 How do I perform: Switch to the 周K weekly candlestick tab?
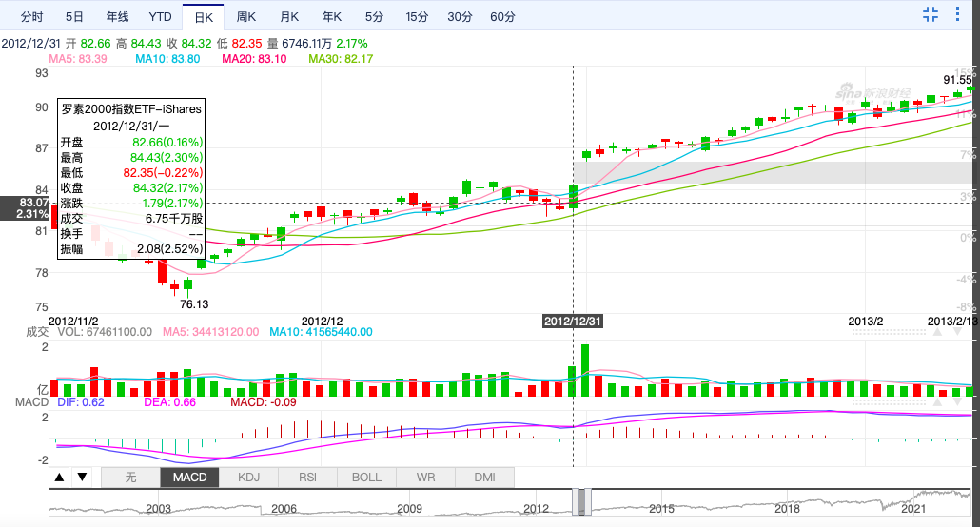click(x=246, y=17)
